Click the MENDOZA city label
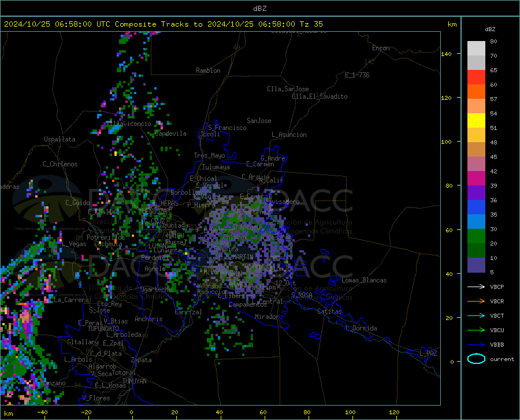Screen dimensions: 520x420 (x=154, y=211)
